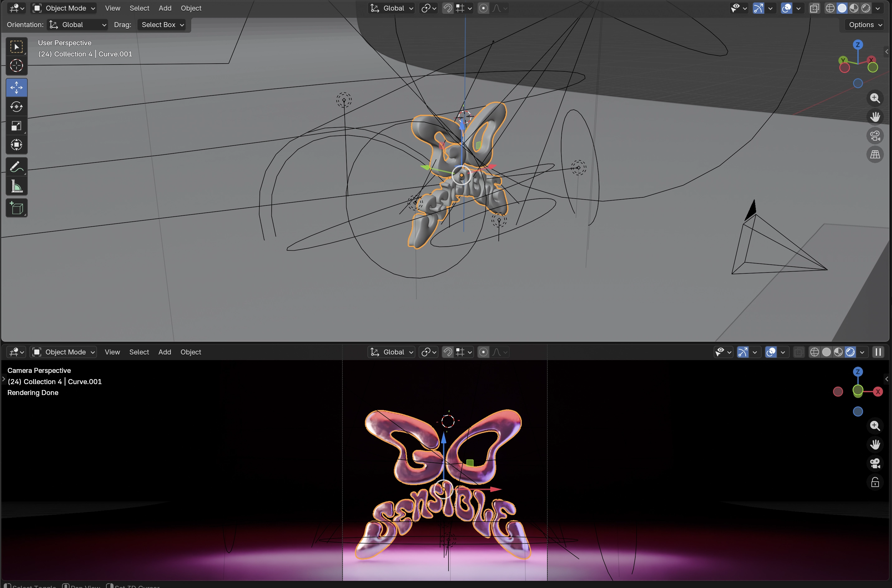Choose the Move tool in left toolbar

click(x=17, y=88)
